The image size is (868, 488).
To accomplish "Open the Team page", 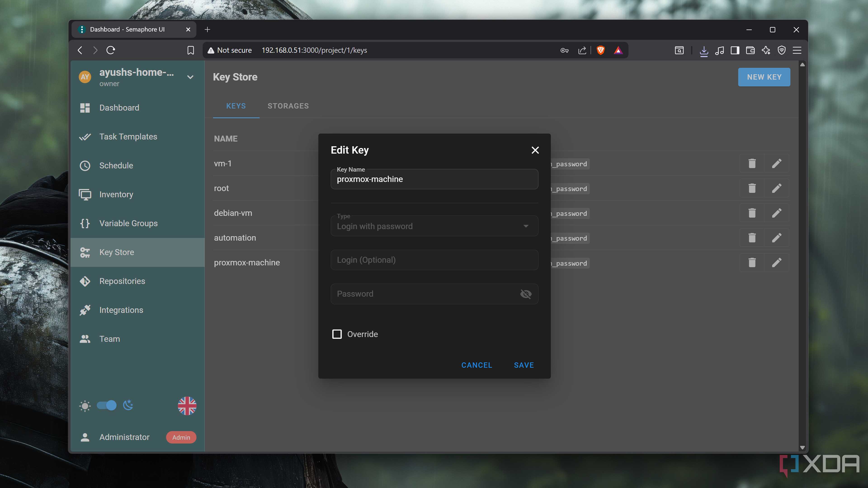I will [137, 339].
